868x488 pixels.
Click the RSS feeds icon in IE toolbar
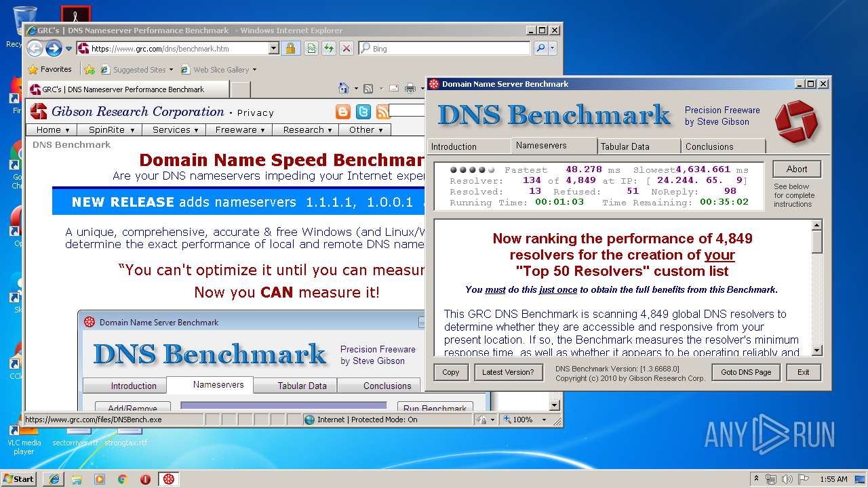pyautogui.click(x=368, y=88)
